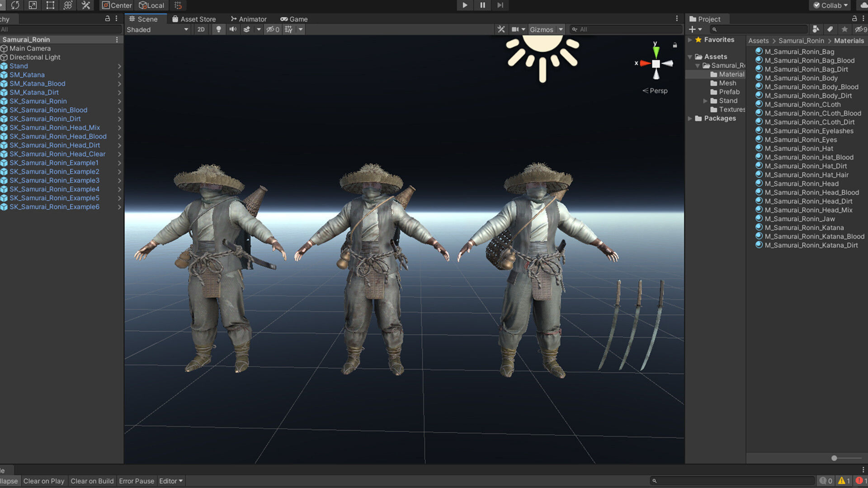Image resolution: width=868 pixels, height=488 pixels.
Task: Click Samurai_Ronin in the asset breadcrumb
Action: [x=802, y=41]
